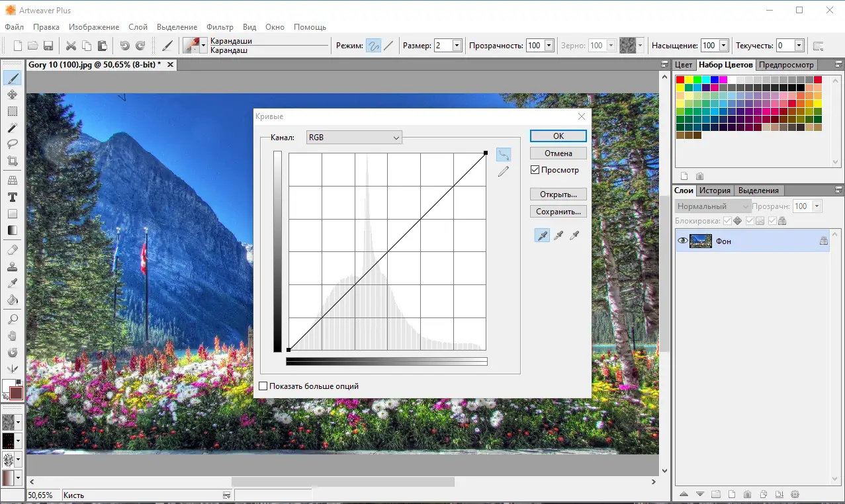Open the Нормальный blend mode dropdown
The image size is (845, 504).
coord(713,206)
